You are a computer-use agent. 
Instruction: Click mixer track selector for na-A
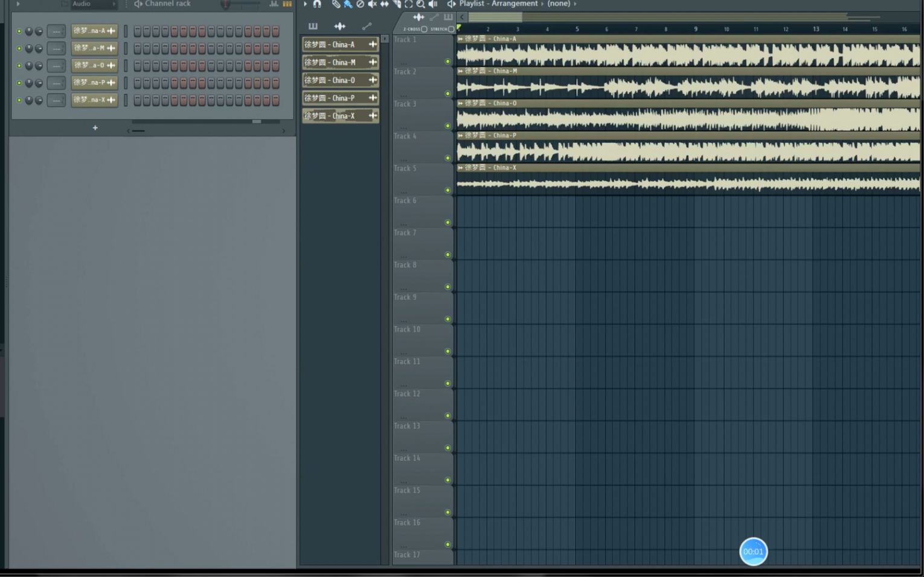(56, 31)
